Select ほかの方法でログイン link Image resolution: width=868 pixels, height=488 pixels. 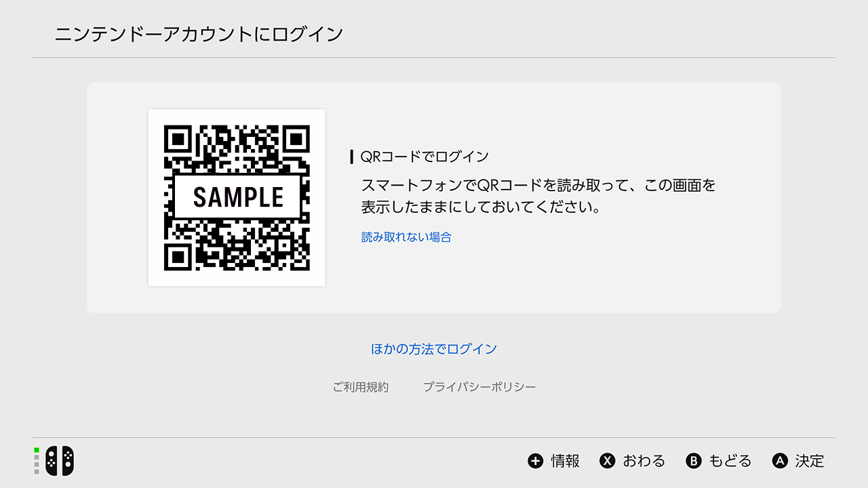tap(434, 349)
